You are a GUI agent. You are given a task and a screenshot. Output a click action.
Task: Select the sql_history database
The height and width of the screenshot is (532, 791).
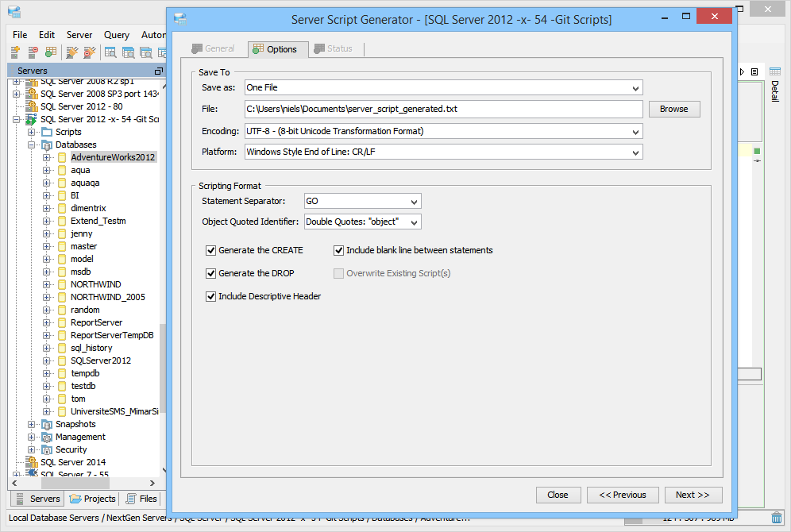tap(91, 348)
